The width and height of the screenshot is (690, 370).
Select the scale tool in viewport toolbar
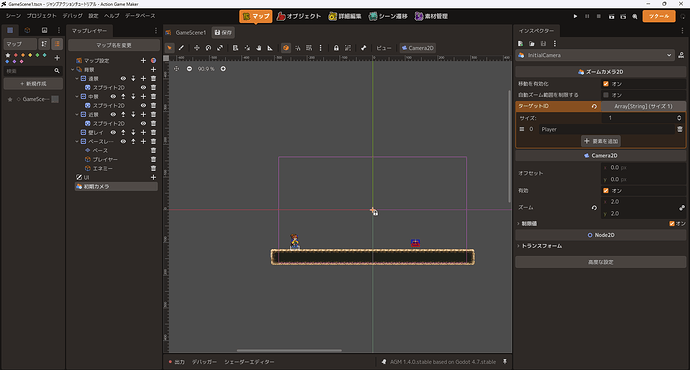click(220, 48)
